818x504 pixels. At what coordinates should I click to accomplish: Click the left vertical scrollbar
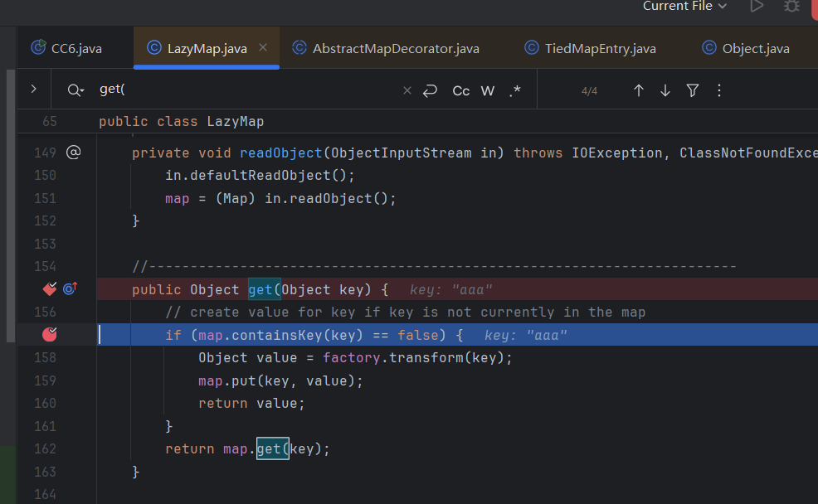point(11,206)
